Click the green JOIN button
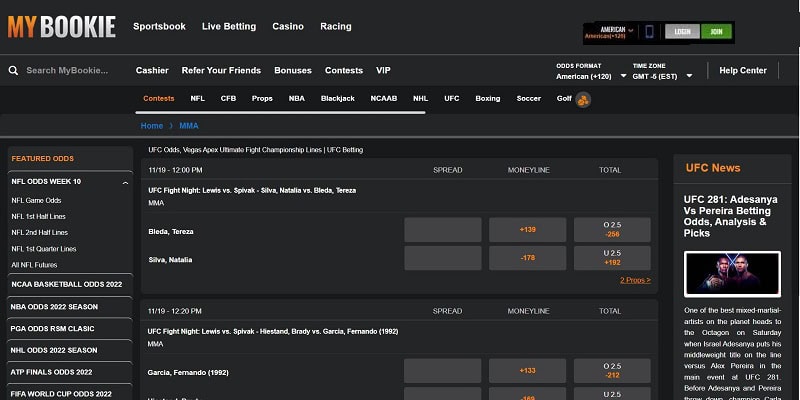The width and height of the screenshot is (800, 400). (716, 32)
